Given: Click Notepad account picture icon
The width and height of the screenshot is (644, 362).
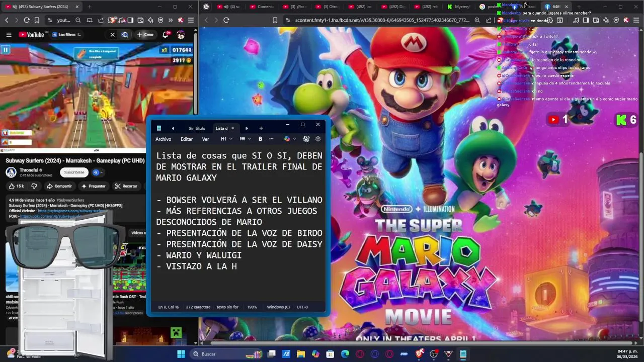Looking at the screenshot, I should click(x=306, y=139).
